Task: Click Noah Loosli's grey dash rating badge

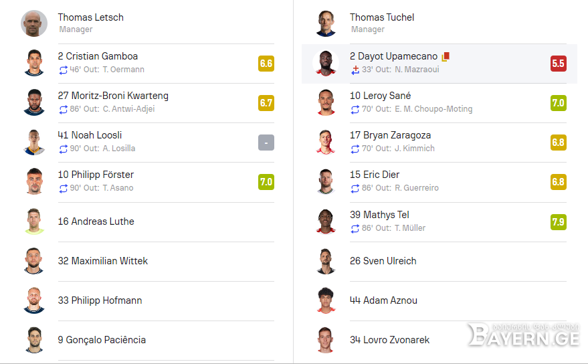Action: [x=266, y=143]
